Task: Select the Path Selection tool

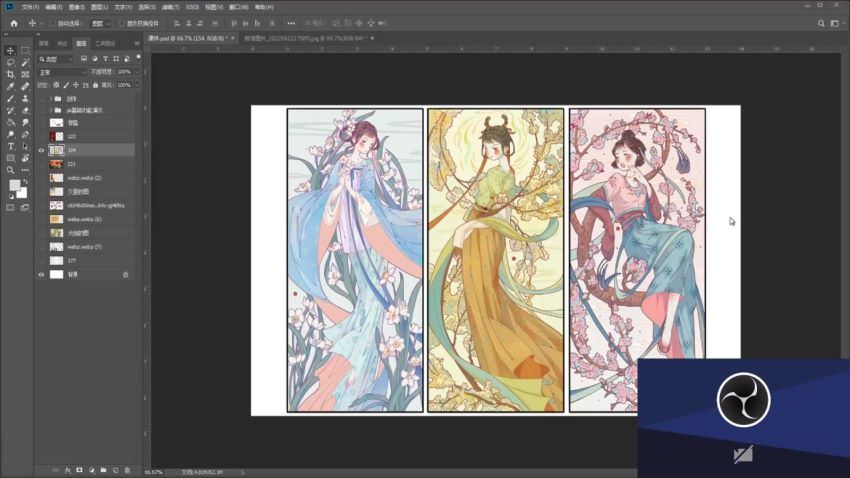Action: (25, 146)
